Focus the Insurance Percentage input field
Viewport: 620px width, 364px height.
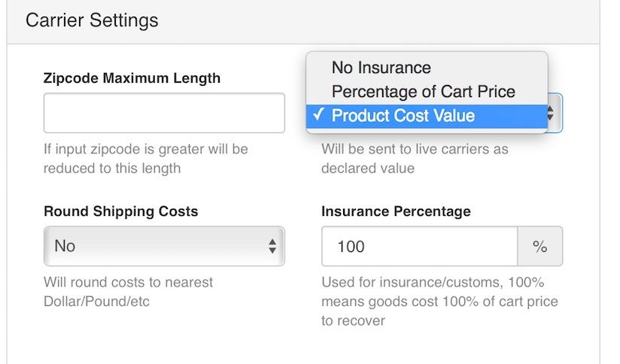pos(419,246)
